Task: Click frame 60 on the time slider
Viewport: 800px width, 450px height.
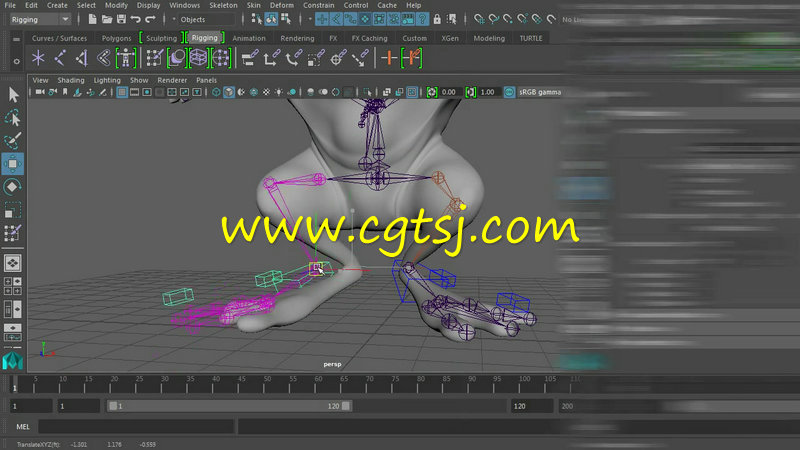Action: pyautogui.click(x=316, y=385)
